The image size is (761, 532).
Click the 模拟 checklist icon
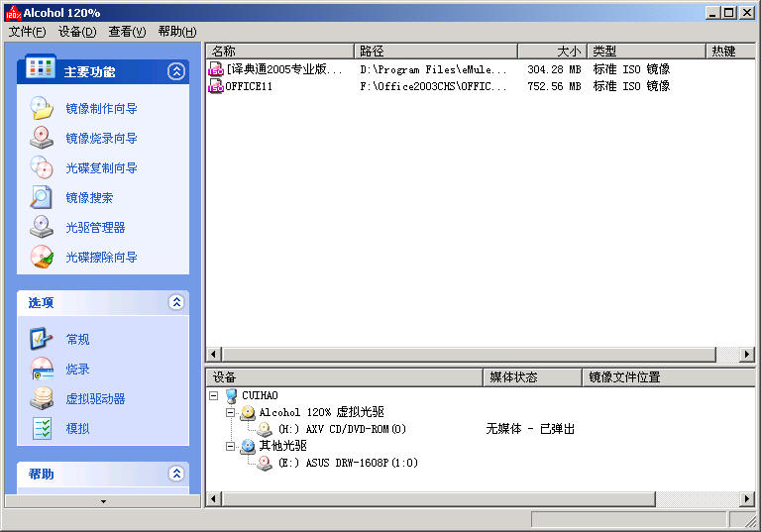click(x=42, y=428)
